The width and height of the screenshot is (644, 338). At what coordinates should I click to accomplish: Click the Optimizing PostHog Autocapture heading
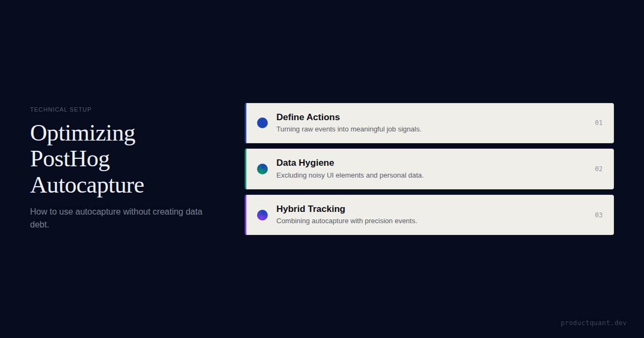pyautogui.click(x=87, y=159)
